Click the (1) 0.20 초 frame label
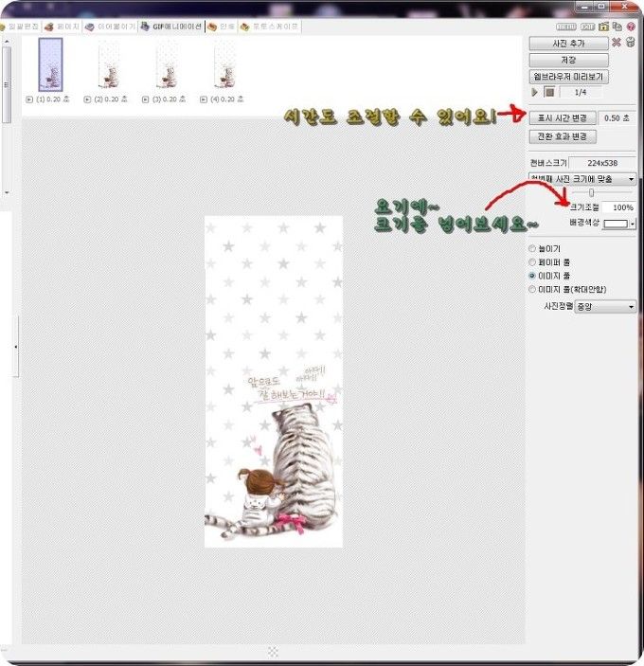 53,99
